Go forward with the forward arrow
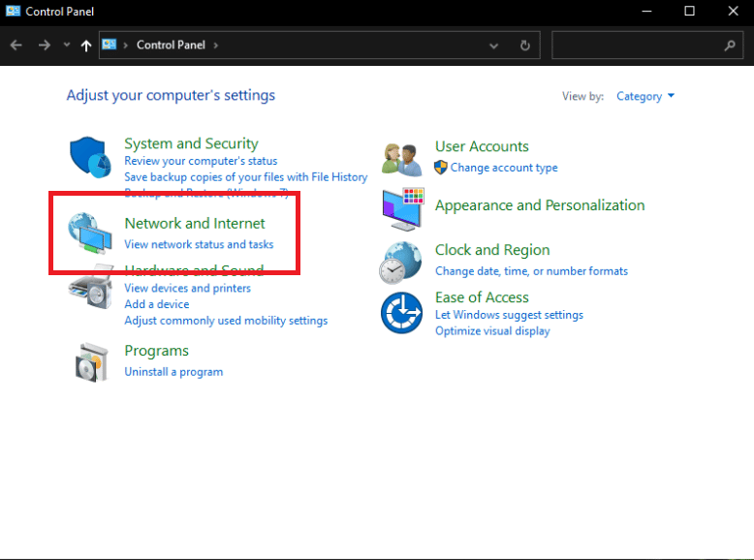The height and width of the screenshot is (560, 754). [x=45, y=46]
